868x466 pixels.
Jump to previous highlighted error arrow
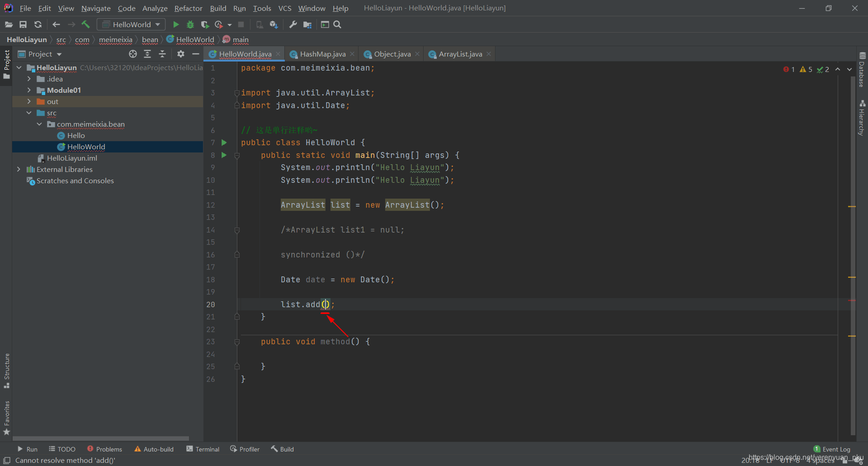[x=838, y=69]
